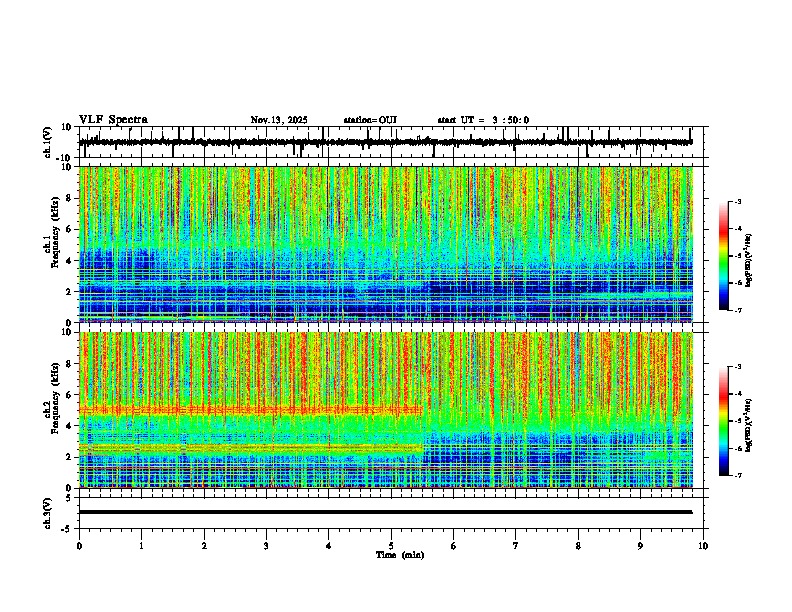This screenshot has height=612, width=792.
Task: Click the "-7" label on ch.1 color bar
Action: coord(737,310)
